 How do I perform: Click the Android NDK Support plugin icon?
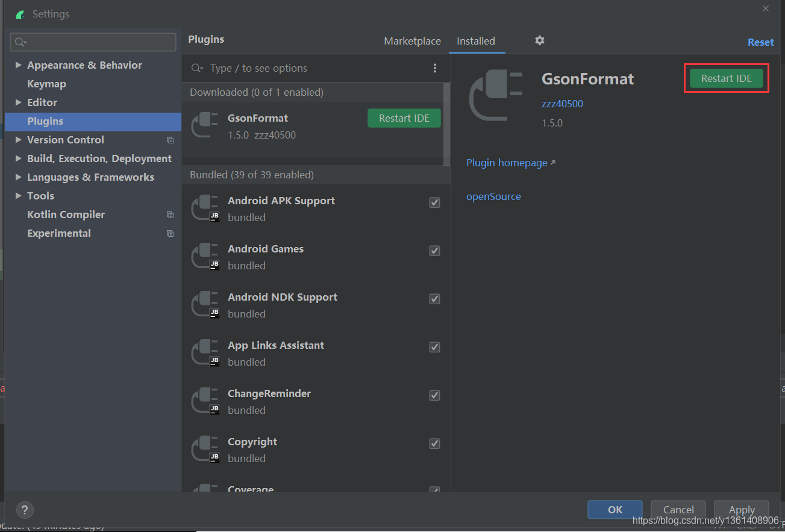[x=204, y=305]
